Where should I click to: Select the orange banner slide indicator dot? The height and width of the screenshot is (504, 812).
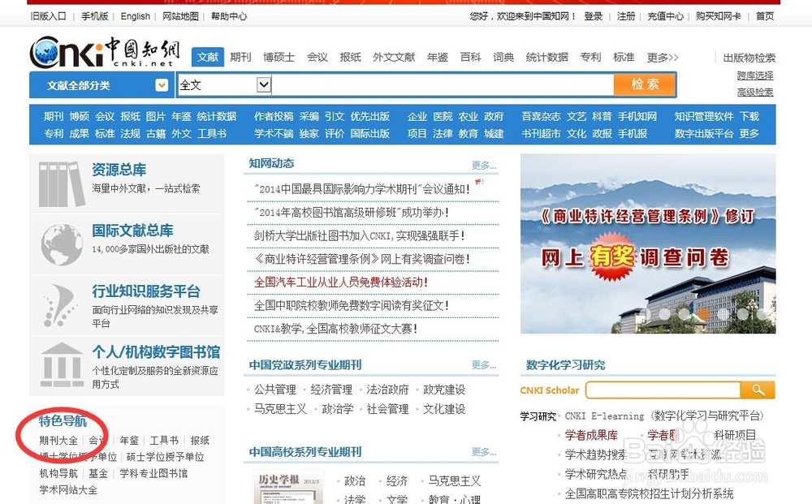[704, 313]
